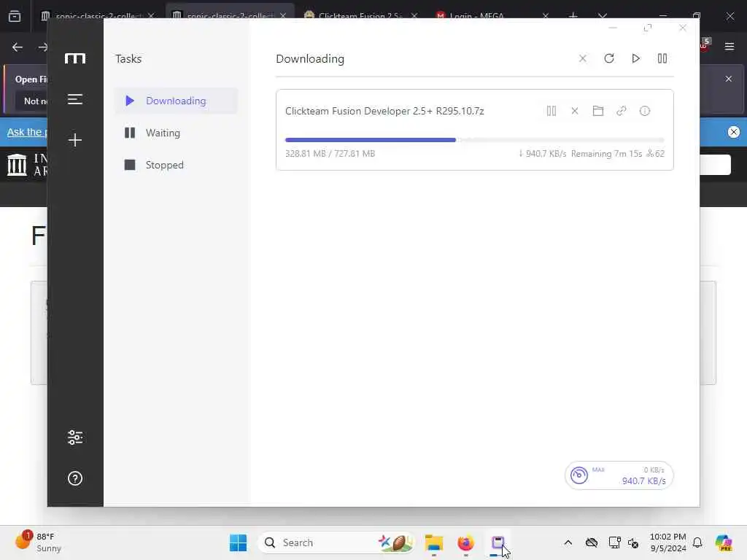Dismiss the blue banner in browser

[734, 131]
